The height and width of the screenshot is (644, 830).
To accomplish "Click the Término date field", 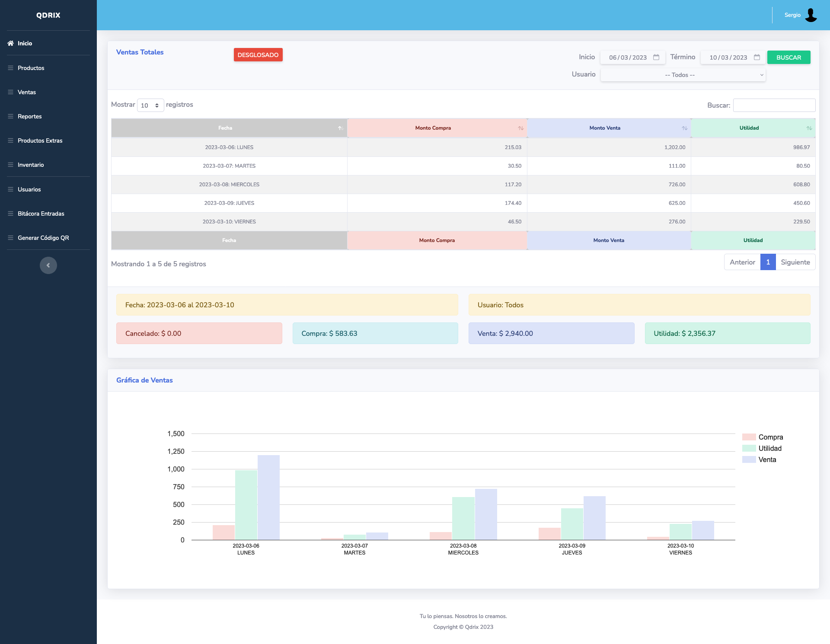I will pyautogui.click(x=733, y=57).
